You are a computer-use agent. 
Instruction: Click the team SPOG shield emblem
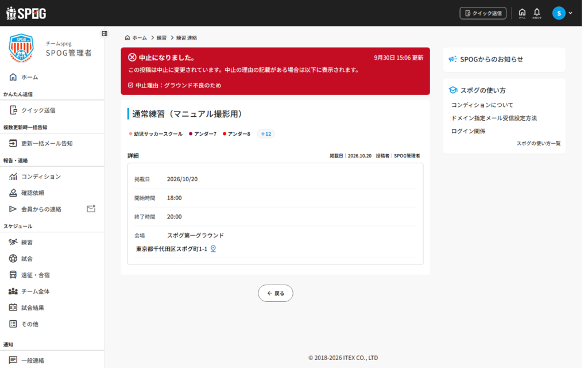(x=21, y=48)
